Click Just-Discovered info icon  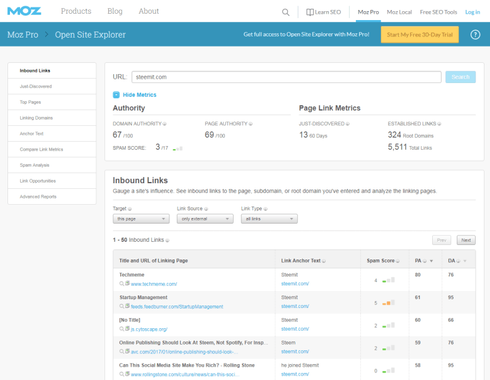pos(348,124)
